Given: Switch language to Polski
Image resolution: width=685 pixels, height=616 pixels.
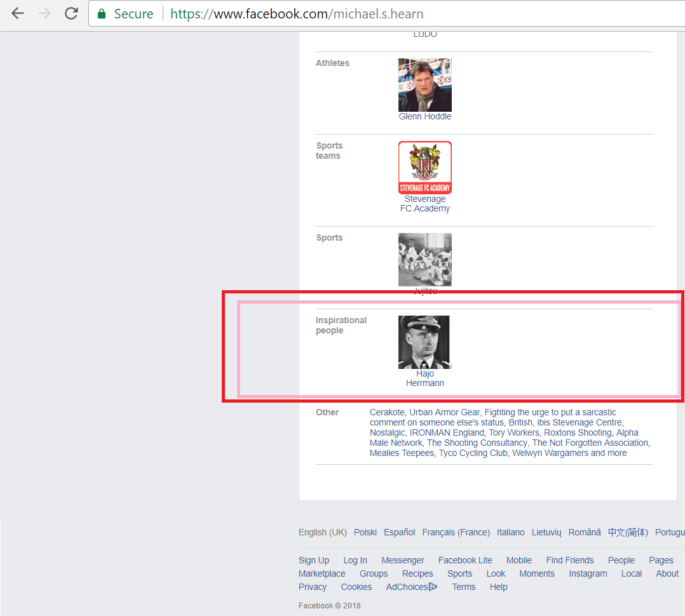Looking at the screenshot, I should pyautogui.click(x=365, y=533).
